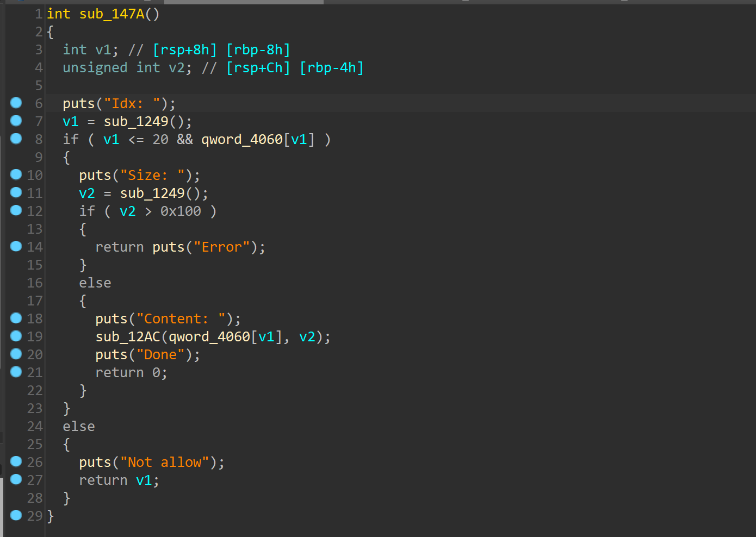Click 'unsigned int' type on line 4
756x537 pixels.
point(111,68)
